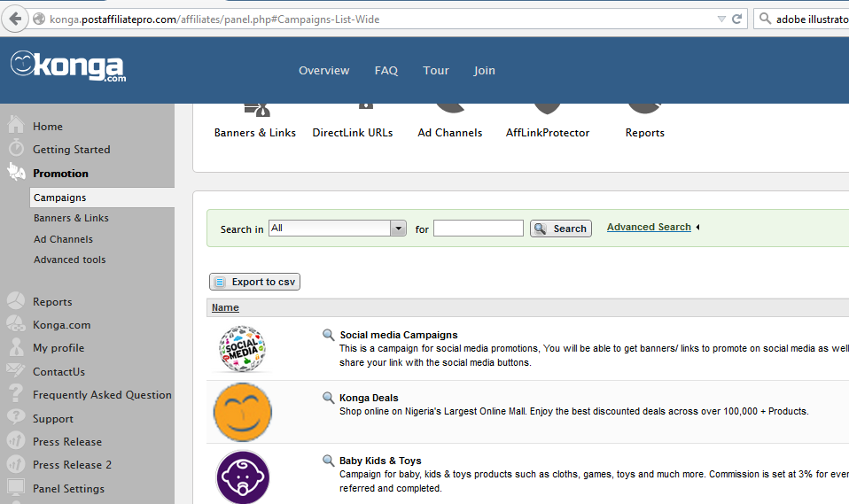Click the ContactUs envelope icon
The image size is (849, 504).
[x=15, y=369]
